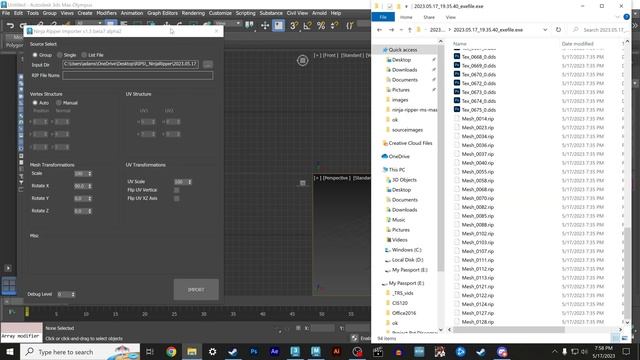Choose Auto vertex structure radio button
This screenshot has width=640, height=360.
(35, 103)
